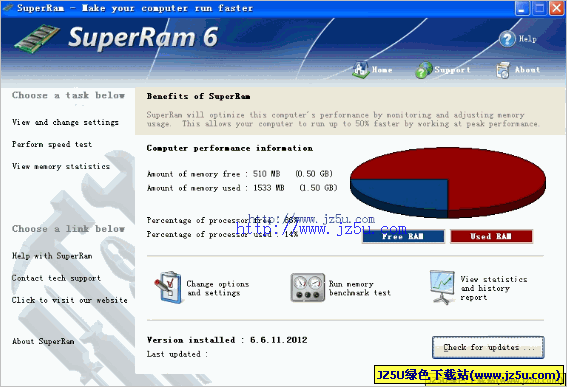
Task: Click Contact tech support link
Action: (56, 278)
